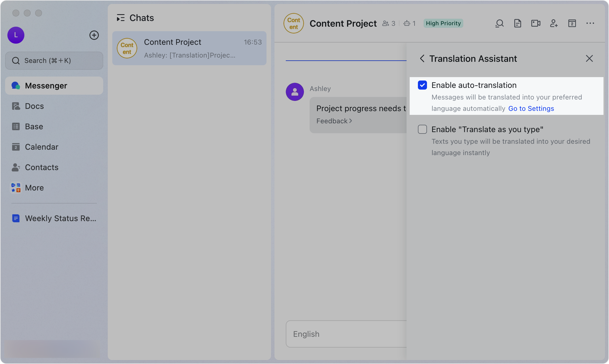Open the three-dot more options menu
This screenshot has height=364, width=609.
[x=590, y=23]
